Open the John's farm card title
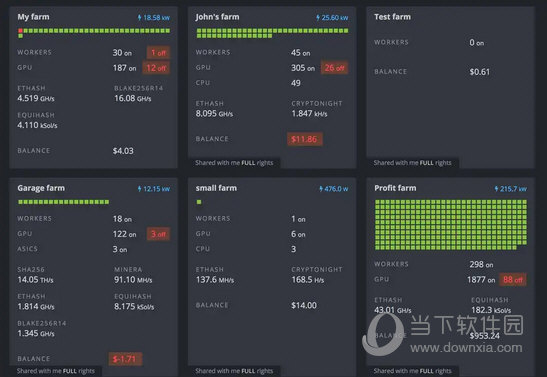Viewport: 547px width, 377px height. click(x=217, y=17)
